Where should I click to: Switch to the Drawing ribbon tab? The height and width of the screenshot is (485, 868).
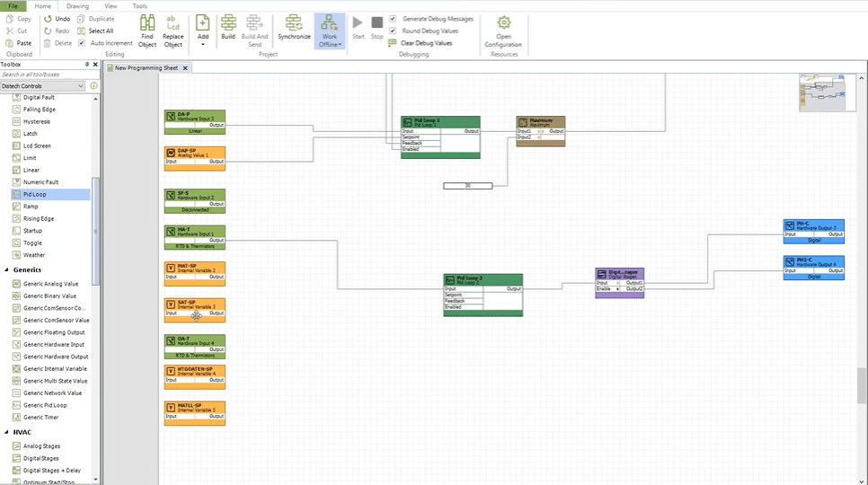[77, 6]
